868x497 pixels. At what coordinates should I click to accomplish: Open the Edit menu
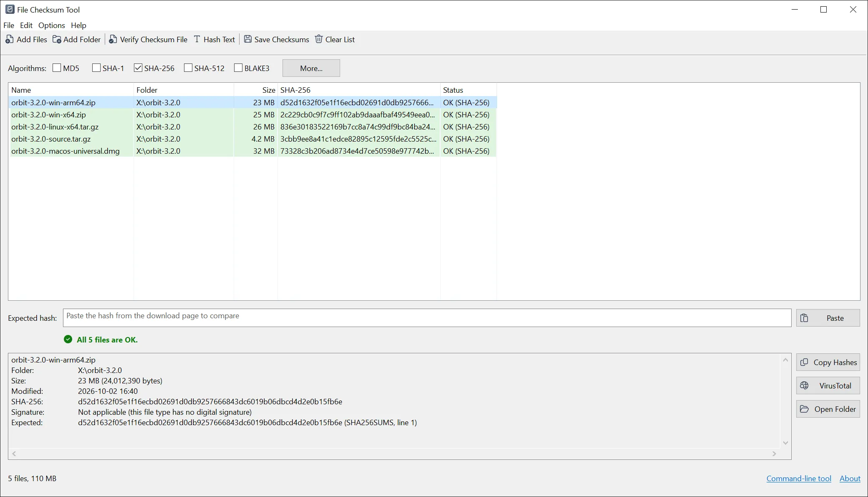[26, 25]
